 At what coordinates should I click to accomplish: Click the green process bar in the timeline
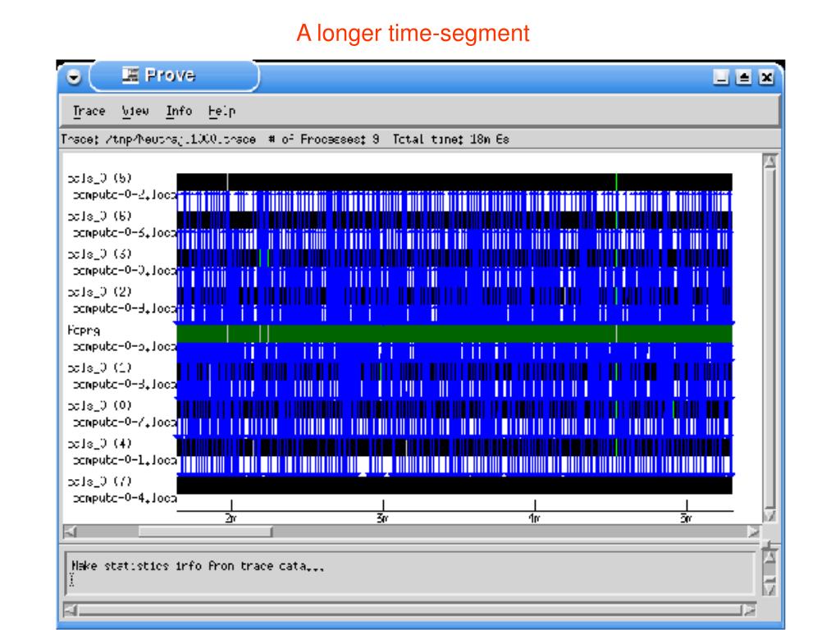click(454, 334)
